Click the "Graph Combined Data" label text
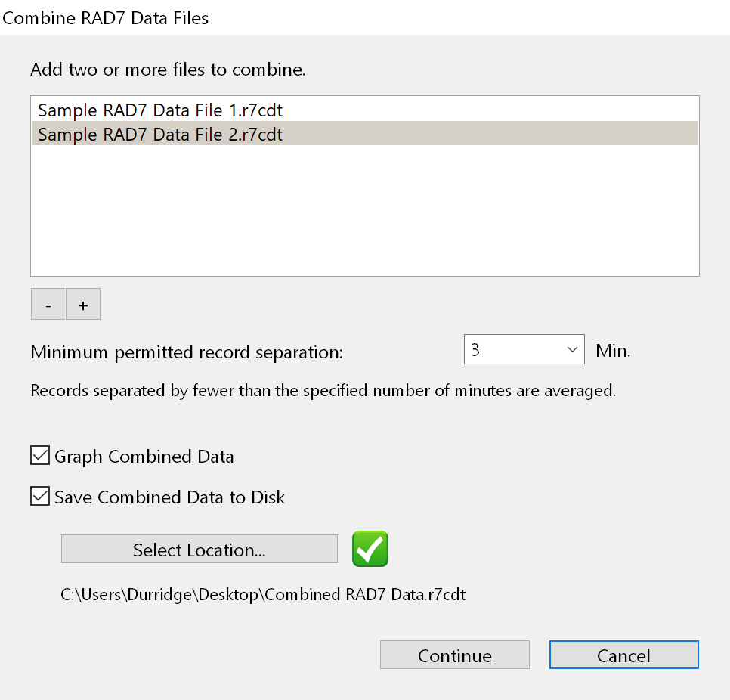The image size is (730, 700). tap(144, 457)
